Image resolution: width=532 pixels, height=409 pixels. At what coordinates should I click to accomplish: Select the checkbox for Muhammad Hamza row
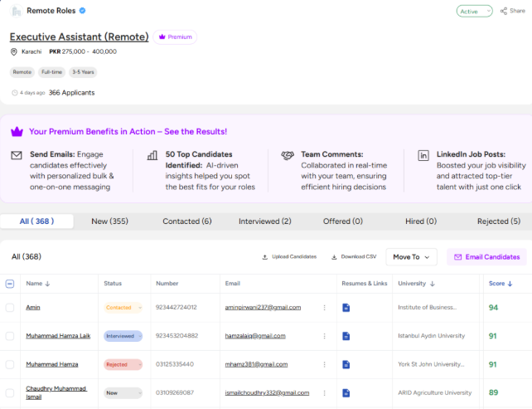pyautogui.click(x=10, y=364)
